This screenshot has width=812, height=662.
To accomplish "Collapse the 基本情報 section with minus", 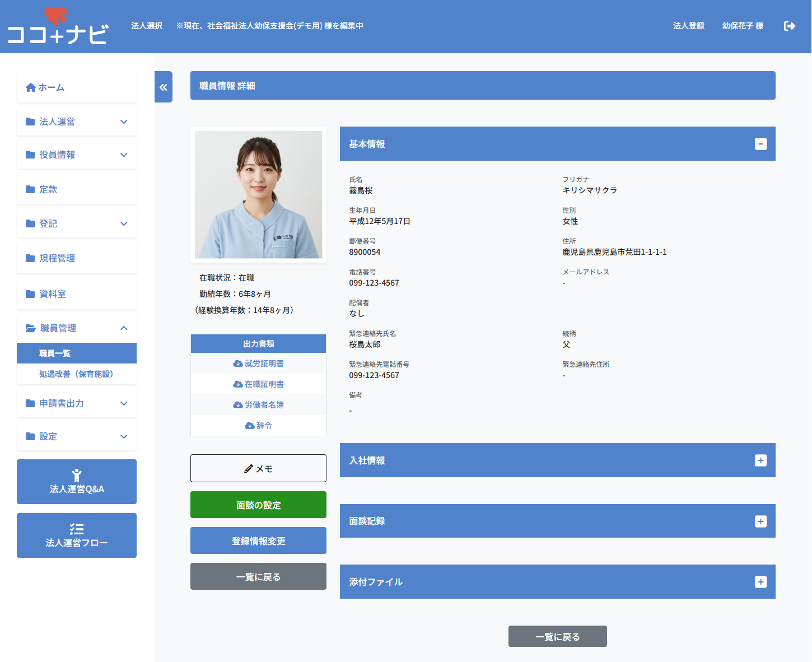I will pos(760,144).
